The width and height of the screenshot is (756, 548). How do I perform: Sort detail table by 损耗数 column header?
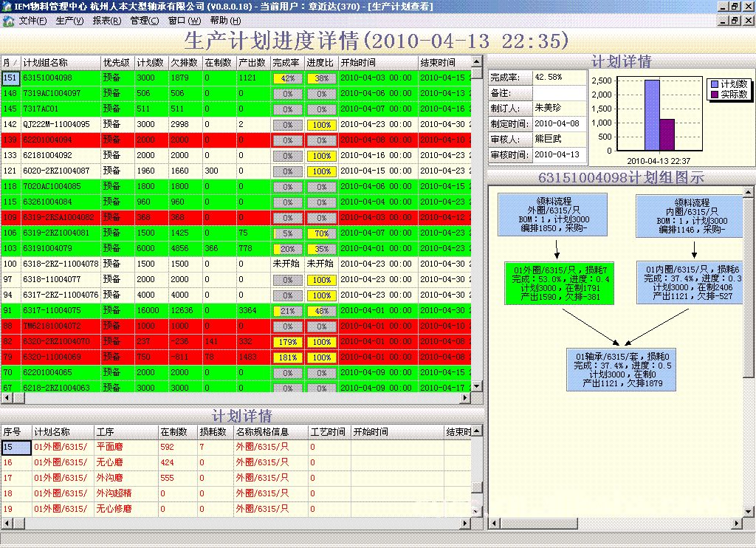(215, 432)
